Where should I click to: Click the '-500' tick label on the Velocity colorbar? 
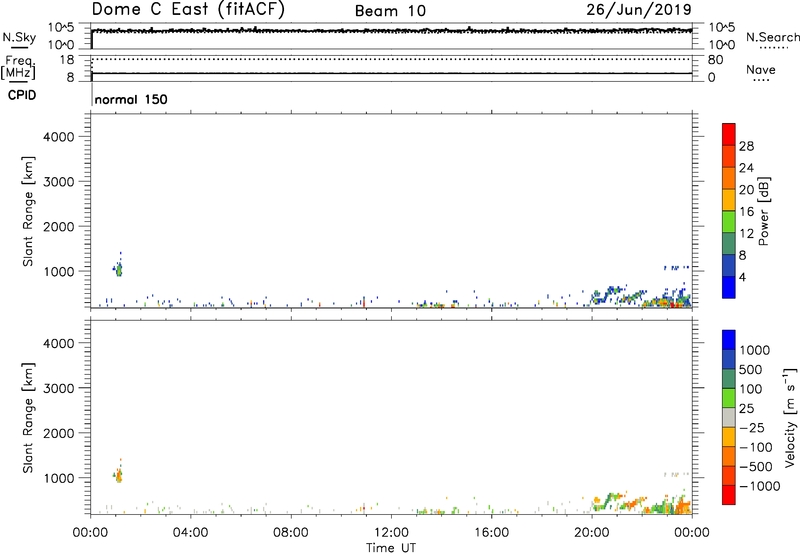tap(755, 466)
